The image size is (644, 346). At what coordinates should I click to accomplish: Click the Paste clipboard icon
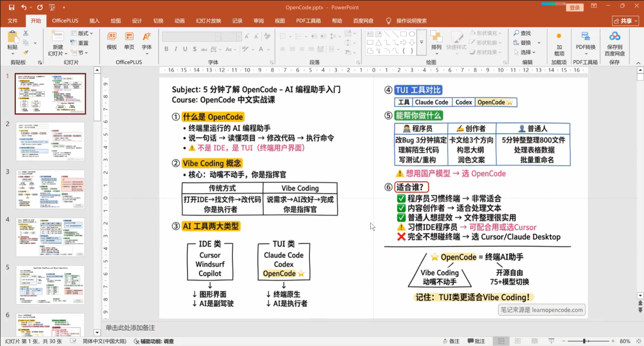[12, 36]
